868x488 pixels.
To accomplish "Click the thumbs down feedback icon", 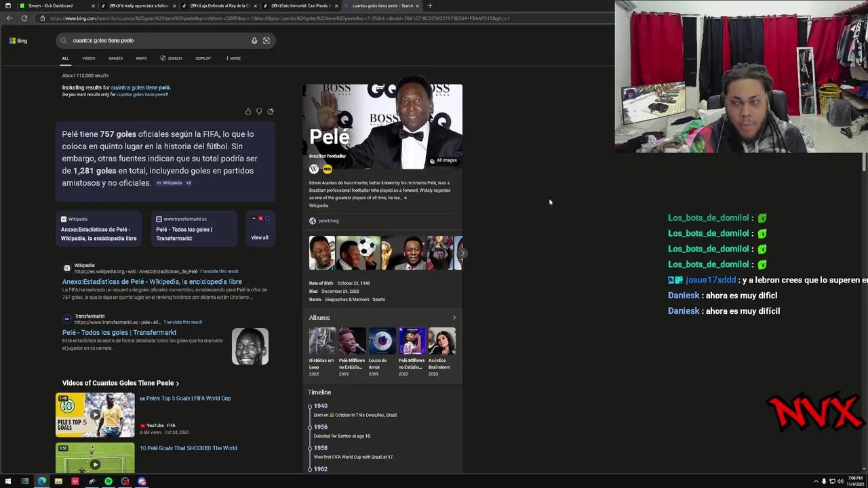I will [259, 112].
